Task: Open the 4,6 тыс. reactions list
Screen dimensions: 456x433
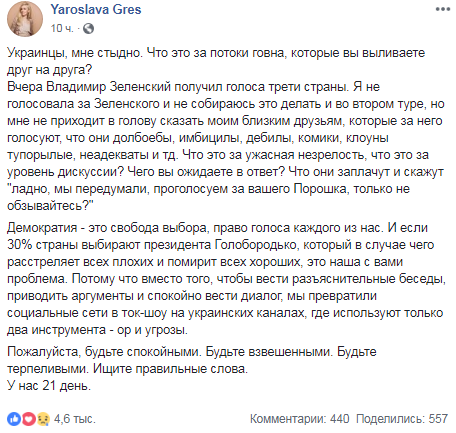Action: tap(75, 419)
